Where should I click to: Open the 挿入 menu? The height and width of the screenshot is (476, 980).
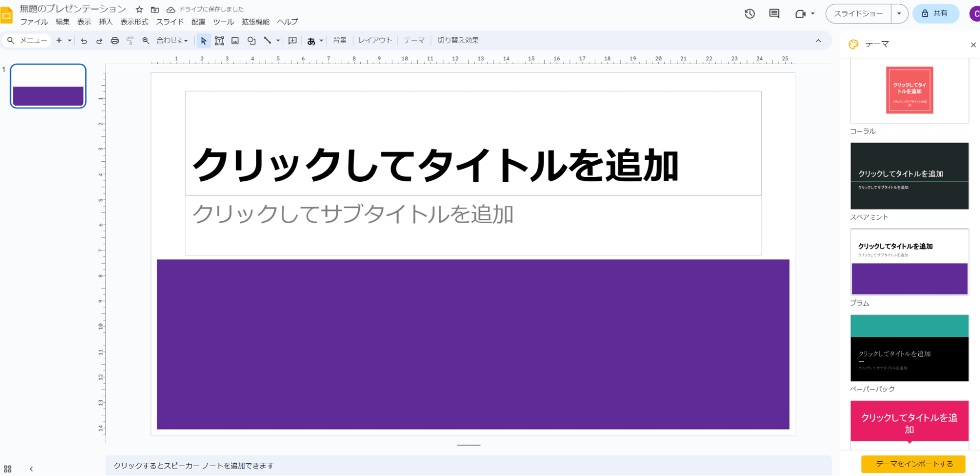105,22
